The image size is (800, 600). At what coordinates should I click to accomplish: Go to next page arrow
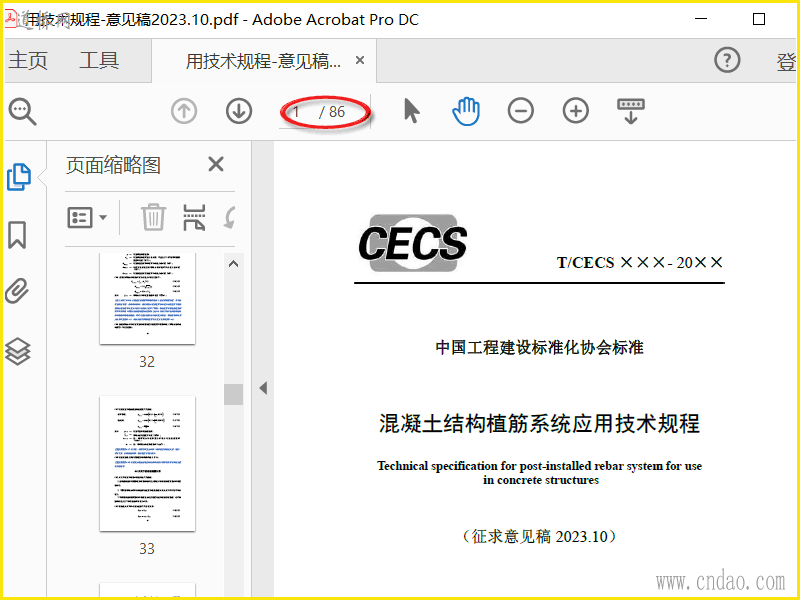click(x=239, y=111)
